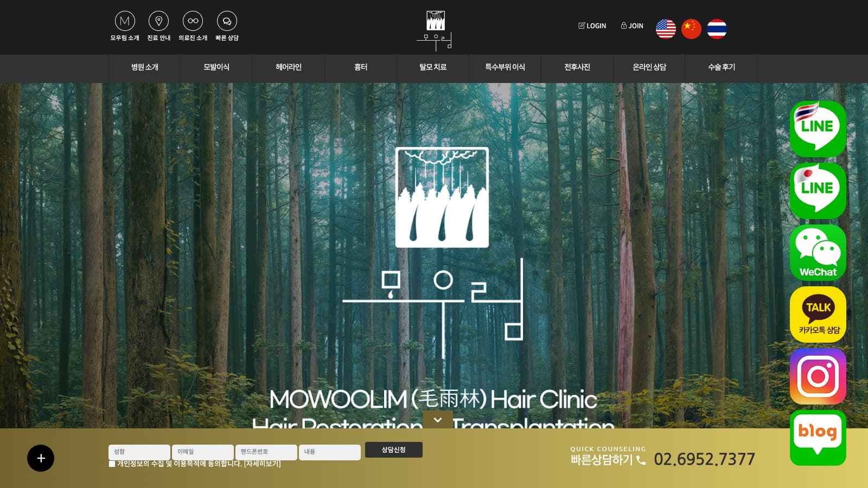Click the down chevron on the banner

[438, 420]
